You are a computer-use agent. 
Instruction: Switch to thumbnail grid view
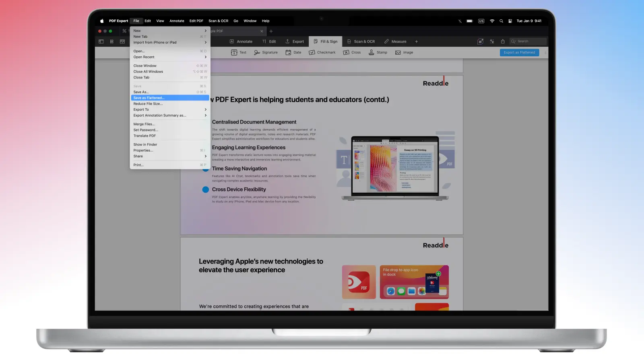[x=111, y=41]
